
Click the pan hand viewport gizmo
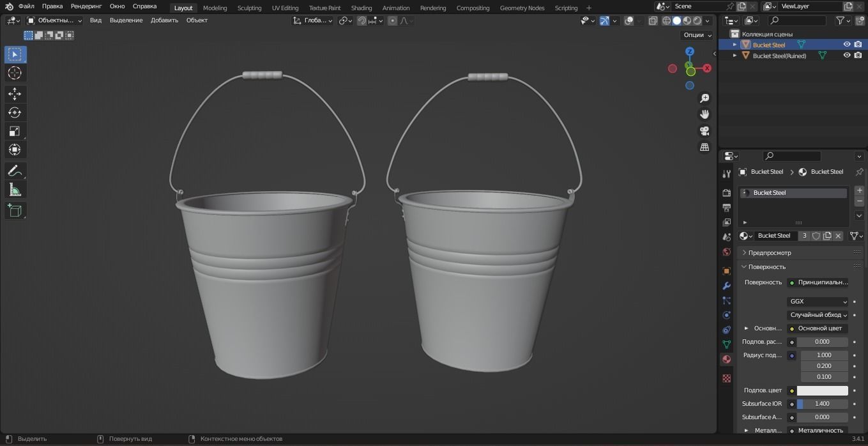[x=704, y=114]
